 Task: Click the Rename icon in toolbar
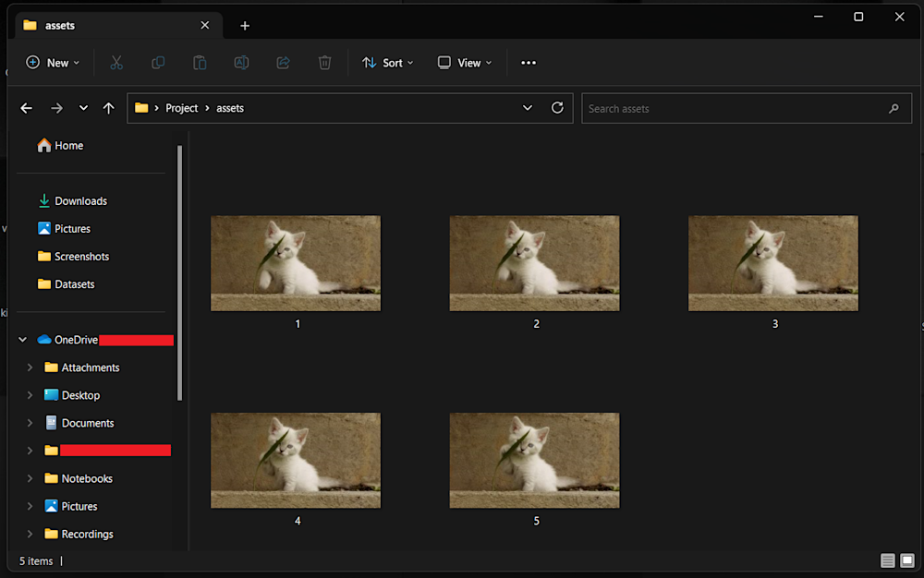click(x=241, y=63)
